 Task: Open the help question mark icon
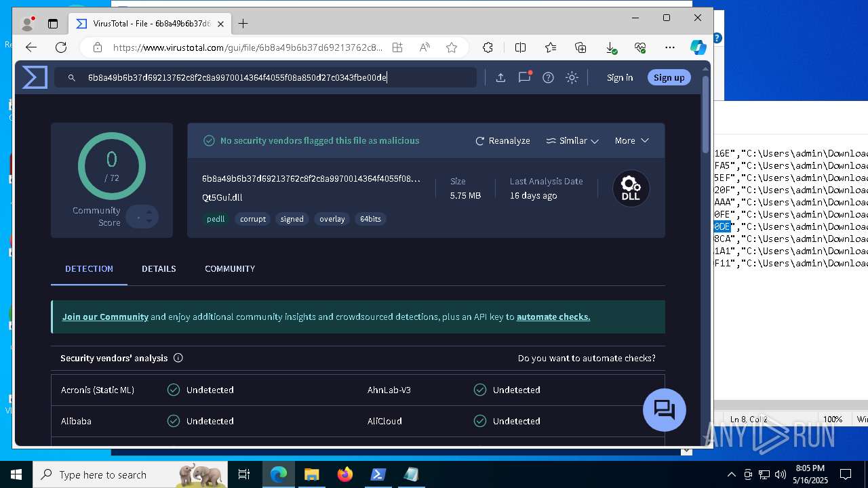point(548,78)
